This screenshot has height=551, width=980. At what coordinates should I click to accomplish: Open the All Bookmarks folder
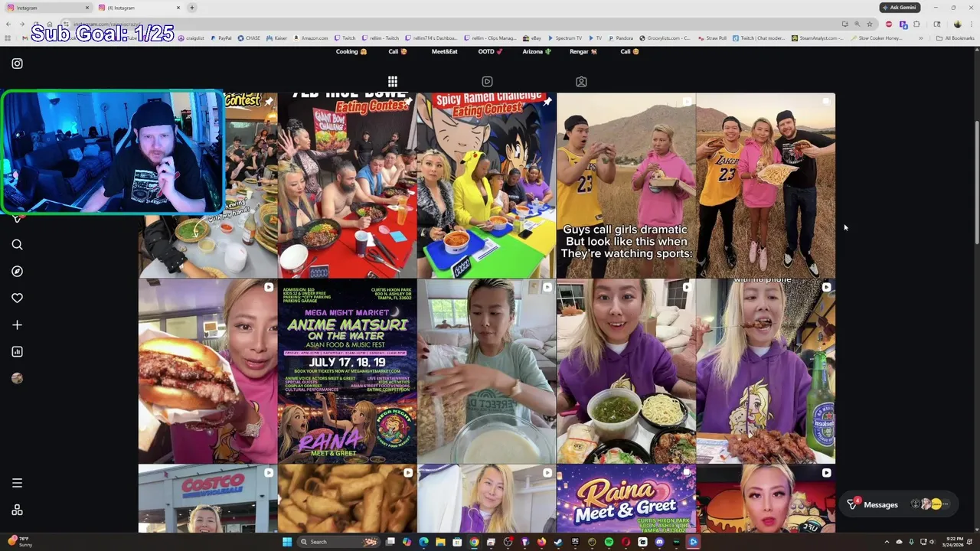[x=955, y=37]
